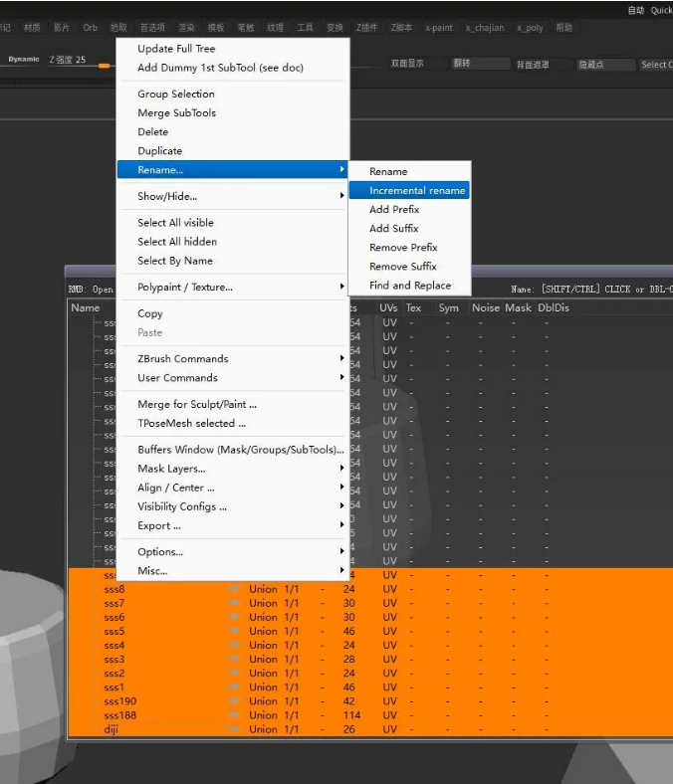Click the DblDis column header
This screenshot has height=784, width=673.
tap(554, 307)
